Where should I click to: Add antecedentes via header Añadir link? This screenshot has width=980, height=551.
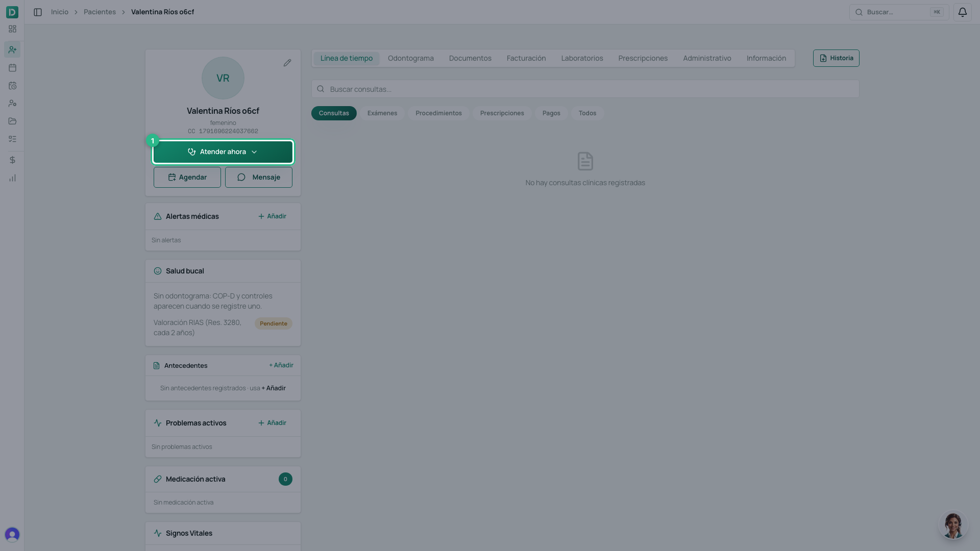tap(281, 365)
